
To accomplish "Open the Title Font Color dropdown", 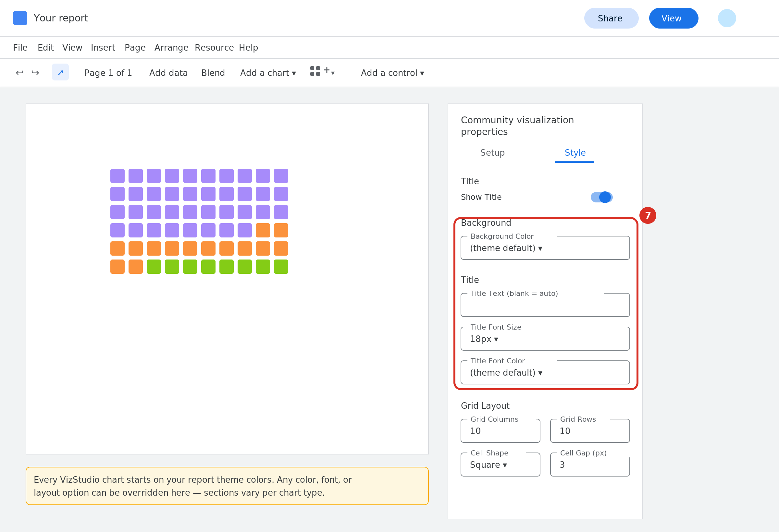I will click(545, 372).
